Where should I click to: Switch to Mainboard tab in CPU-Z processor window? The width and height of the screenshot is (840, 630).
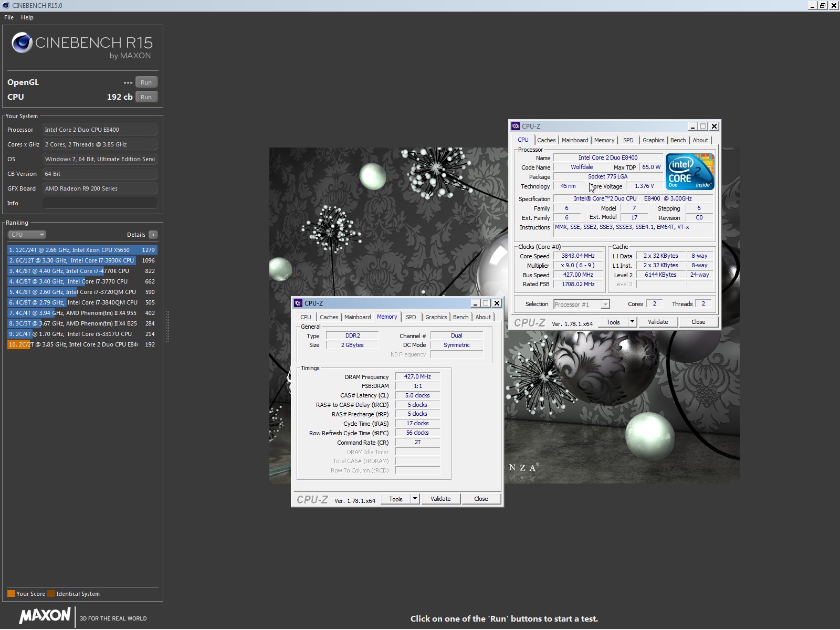(575, 140)
